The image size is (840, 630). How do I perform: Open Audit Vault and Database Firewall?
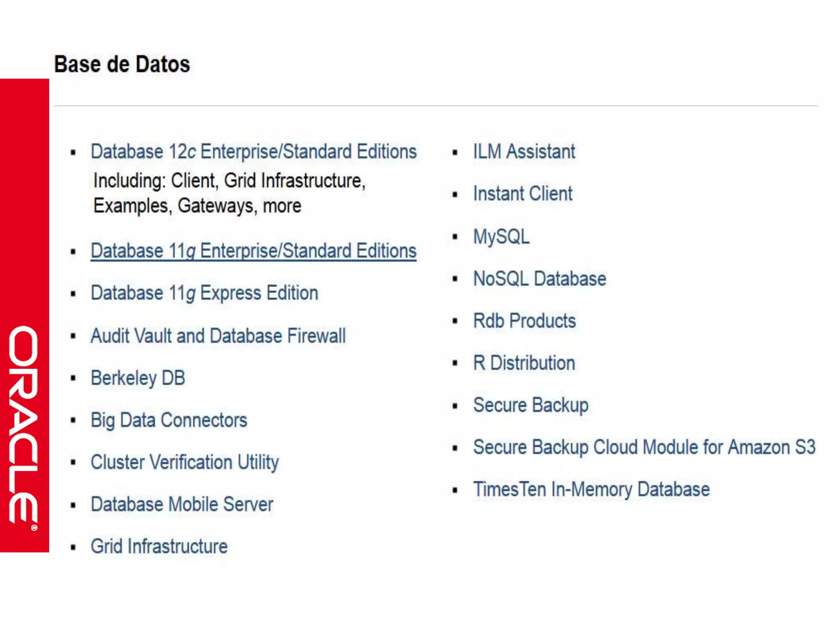[x=218, y=336]
